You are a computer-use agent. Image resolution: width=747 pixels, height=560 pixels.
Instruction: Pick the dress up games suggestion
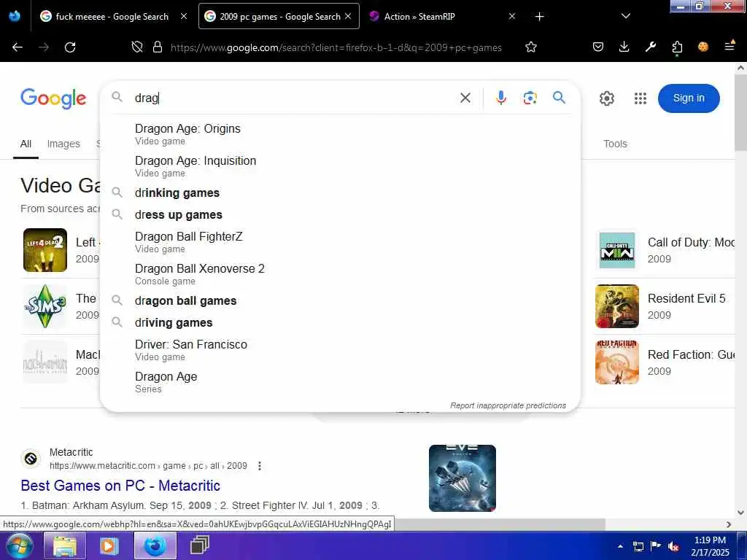[340, 215]
